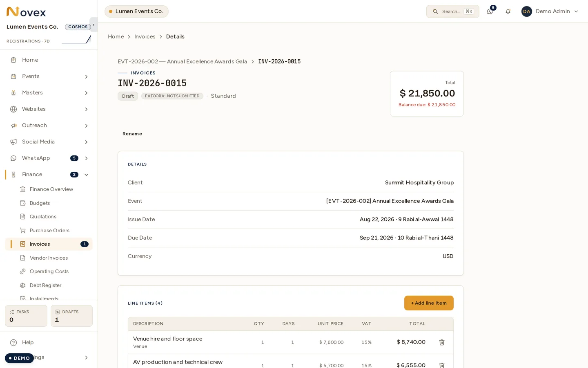Open Finance Overview in the sidebar
The image size is (588, 368).
(51, 189)
